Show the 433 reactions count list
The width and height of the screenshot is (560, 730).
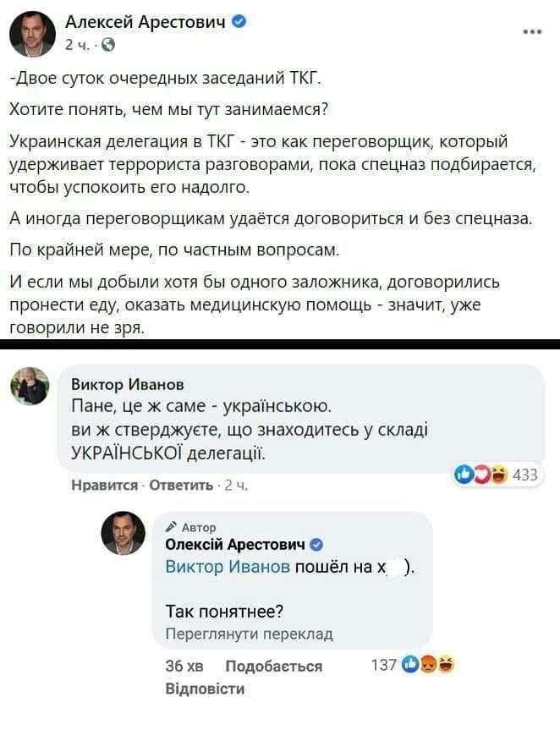(x=525, y=475)
